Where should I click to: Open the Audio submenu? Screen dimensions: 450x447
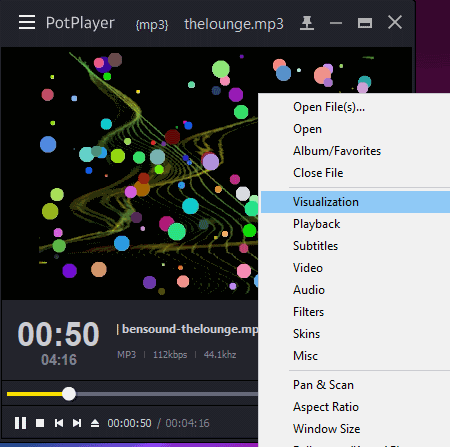355,290
